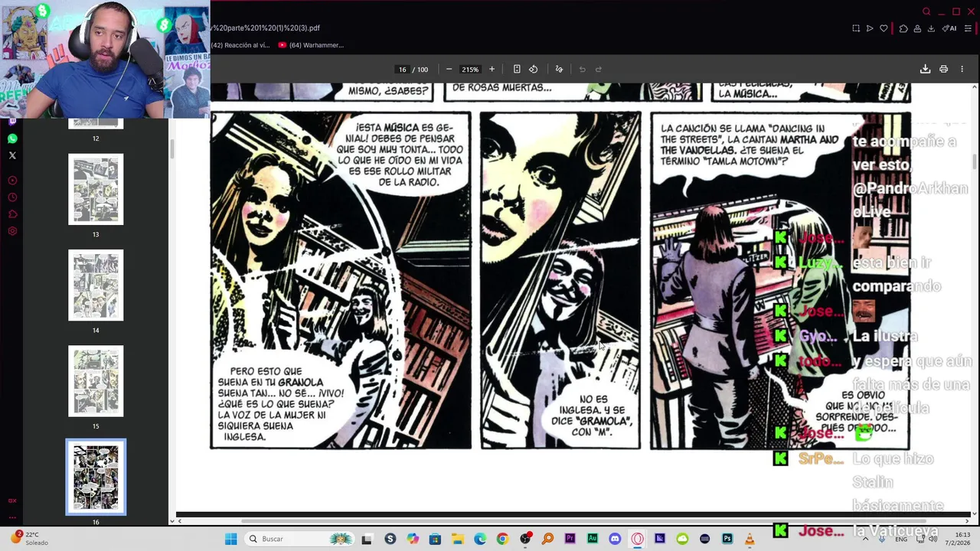Click the Buscar taskbar search box
Viewport: 980px width, 551px height.
point(301,539)
